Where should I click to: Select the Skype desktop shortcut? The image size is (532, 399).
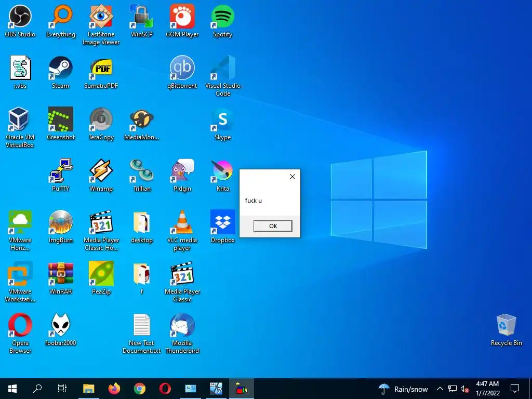coord(222,124)
